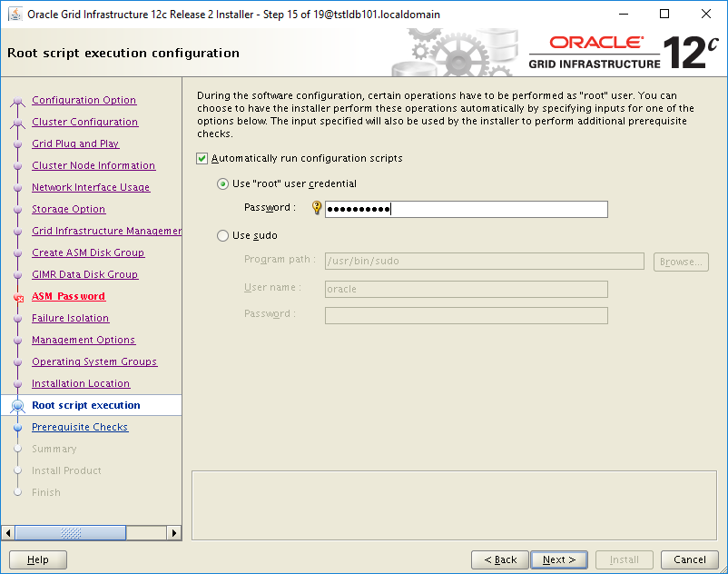Click the Help button

tap(38, 559)
